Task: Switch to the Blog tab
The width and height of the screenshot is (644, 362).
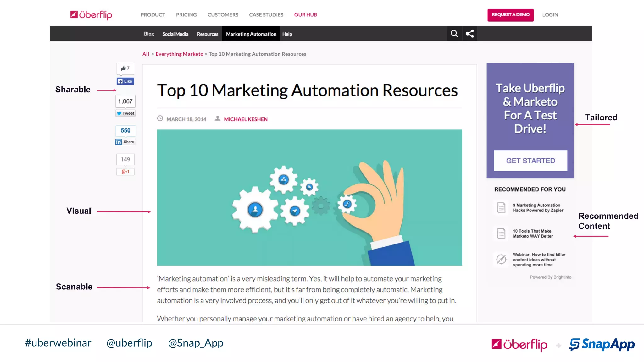Action: 149,34
